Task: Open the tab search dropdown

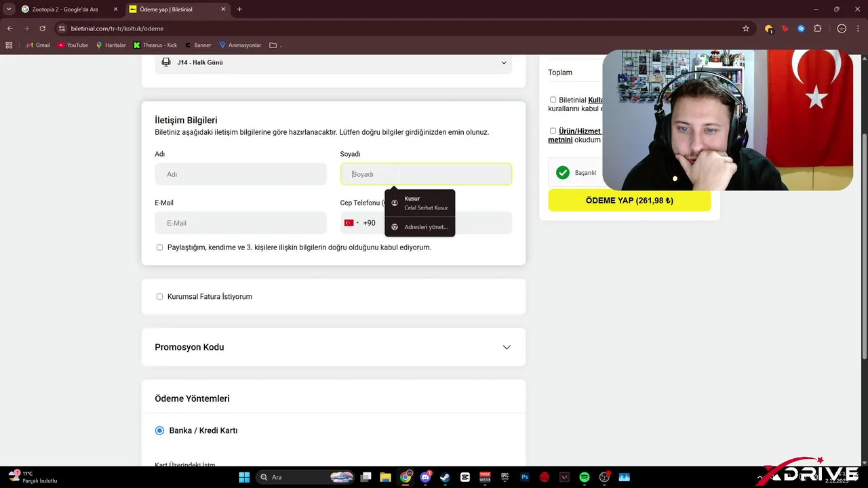Action: tap(9, 9)
